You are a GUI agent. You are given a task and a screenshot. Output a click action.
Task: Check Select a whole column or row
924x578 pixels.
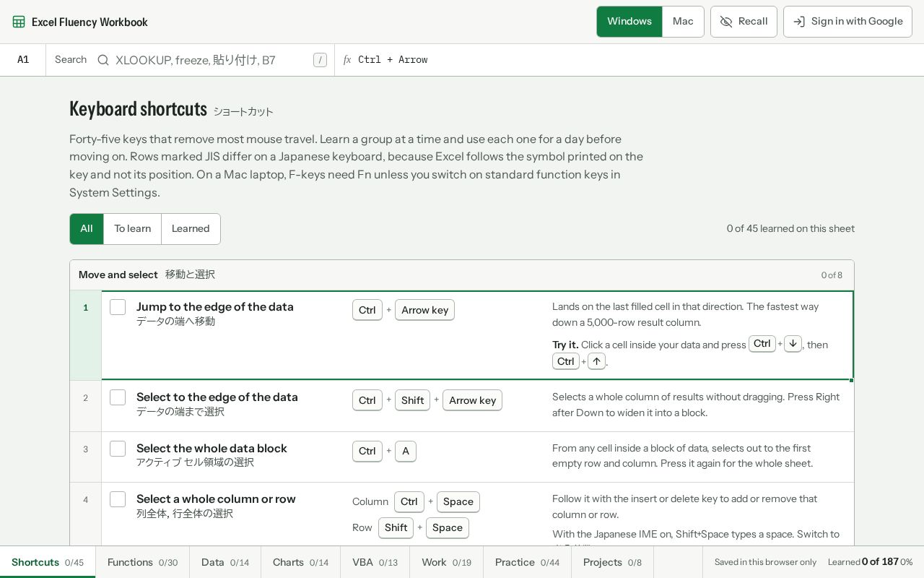118,499
